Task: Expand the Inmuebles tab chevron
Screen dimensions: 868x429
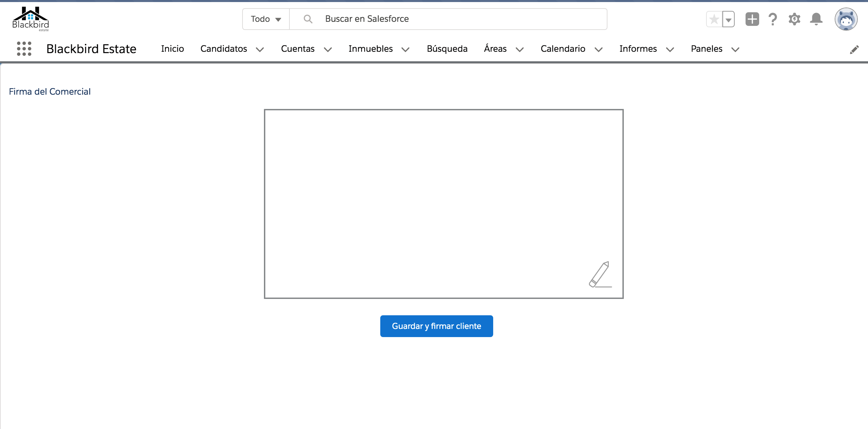Action: [405, 50]
